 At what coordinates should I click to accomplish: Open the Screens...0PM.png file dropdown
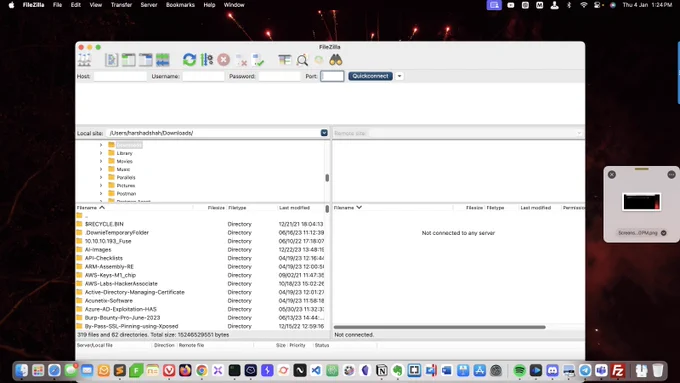point(664,233)
